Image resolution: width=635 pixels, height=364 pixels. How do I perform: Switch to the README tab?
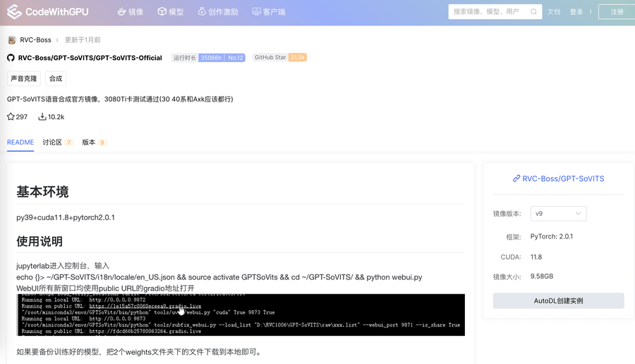tap(20, 142)
